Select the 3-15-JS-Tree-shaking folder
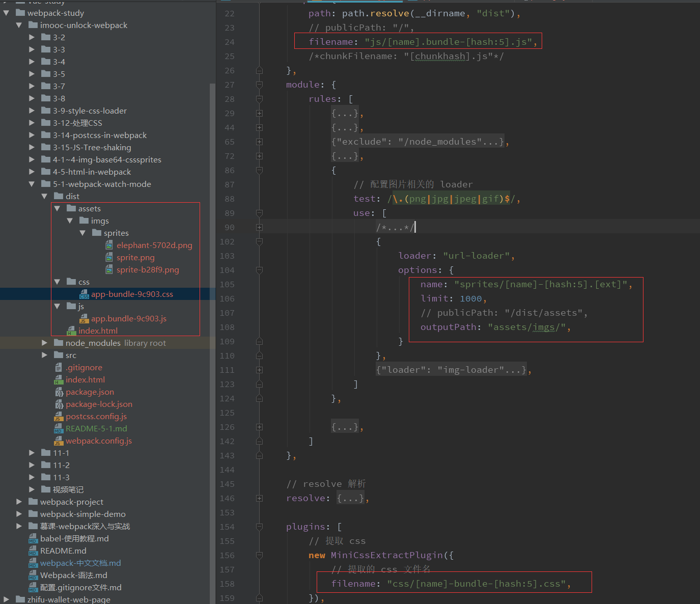Image resolution: width=700 pixels, height=604 pixels. [92, 147]
